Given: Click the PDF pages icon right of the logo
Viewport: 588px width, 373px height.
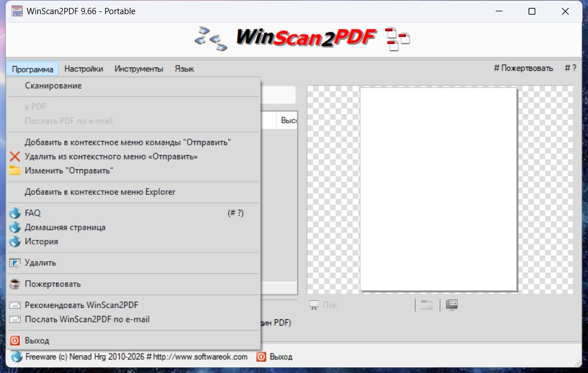Looking at the screenshot, I should pos(398,38).
